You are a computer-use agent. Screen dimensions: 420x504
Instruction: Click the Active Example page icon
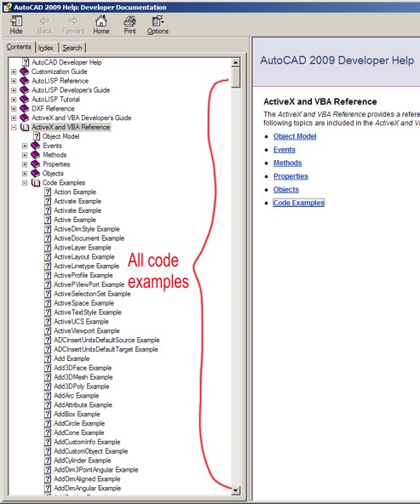coord(48,220)
